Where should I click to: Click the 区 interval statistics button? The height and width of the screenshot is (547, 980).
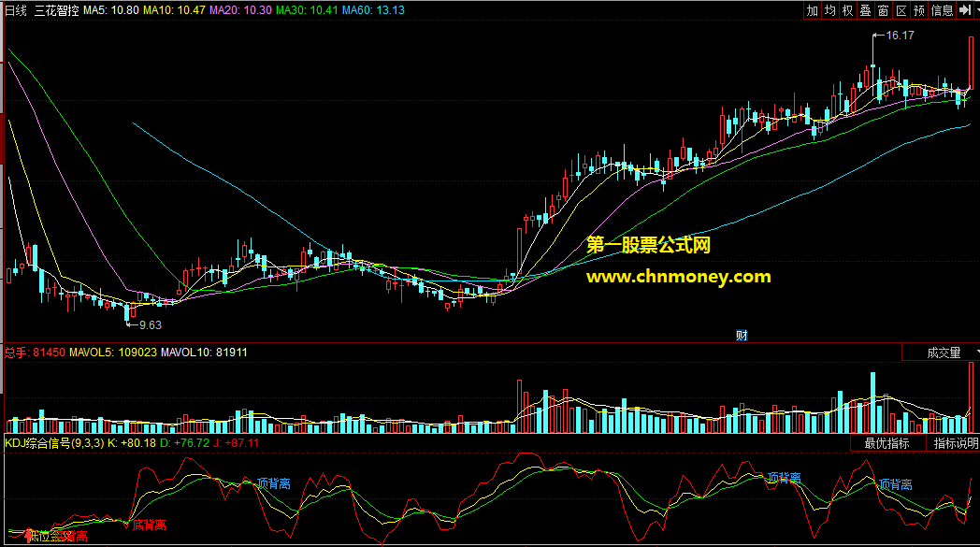point(901,10)
